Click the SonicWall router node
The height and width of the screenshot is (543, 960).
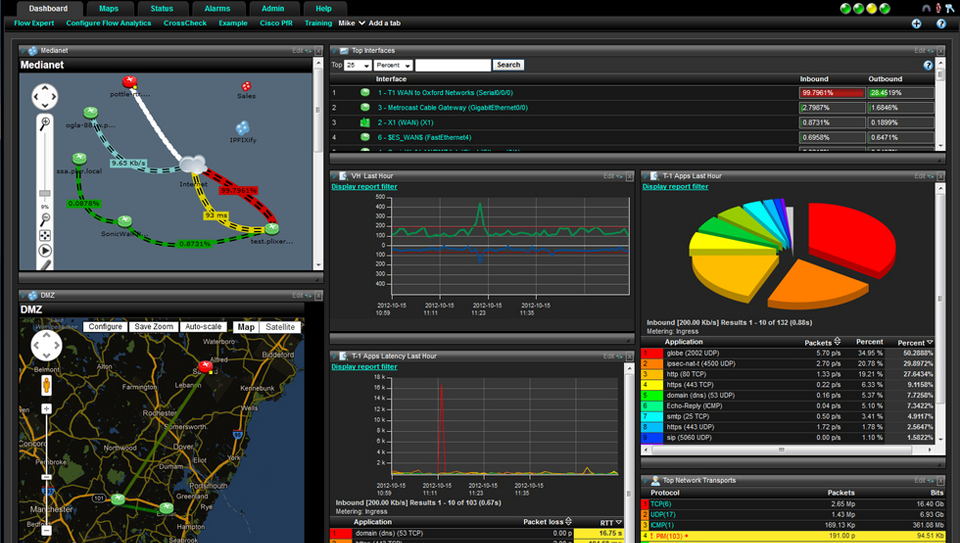[x=125, y=220]
